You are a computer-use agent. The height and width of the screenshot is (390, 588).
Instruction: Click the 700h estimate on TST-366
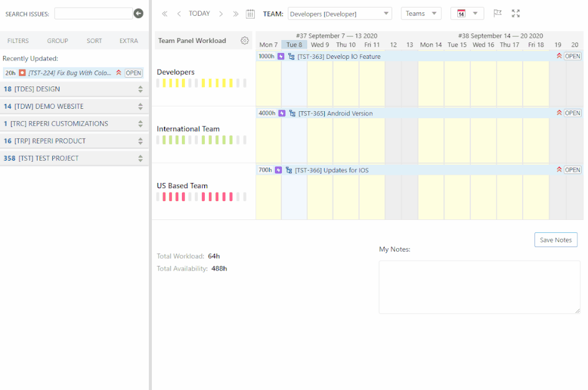pos(265,170)
